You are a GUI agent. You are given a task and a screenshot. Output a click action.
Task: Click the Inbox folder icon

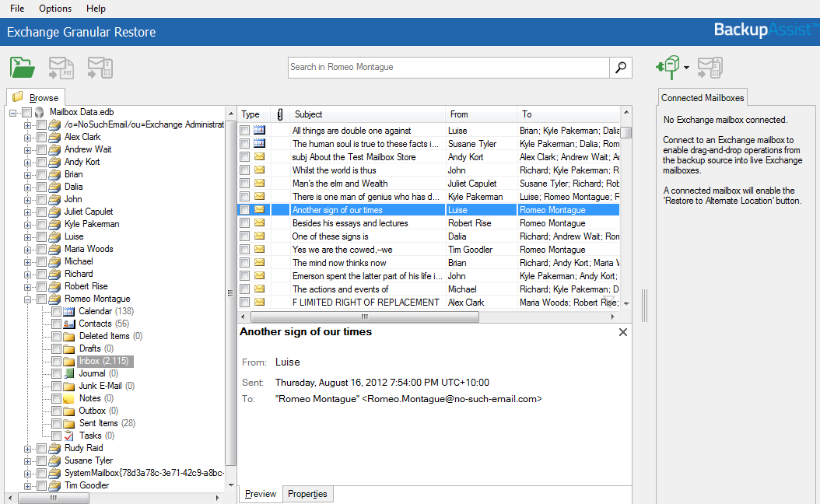pos(69,361)
